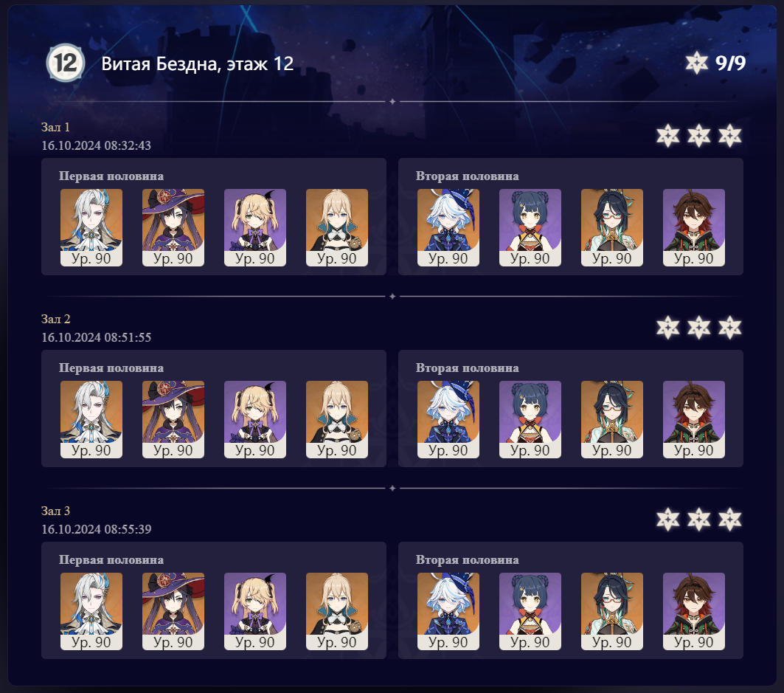Screen dimensions: 784x693
Task: Select Xiangling portrait in Chamber 1 second half
Action: (530, 227)
